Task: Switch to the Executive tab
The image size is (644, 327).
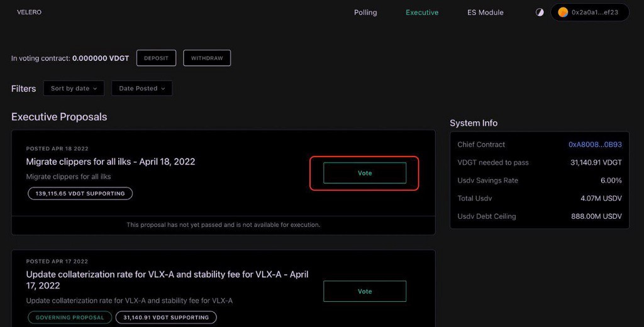Action: pos(422,13)
